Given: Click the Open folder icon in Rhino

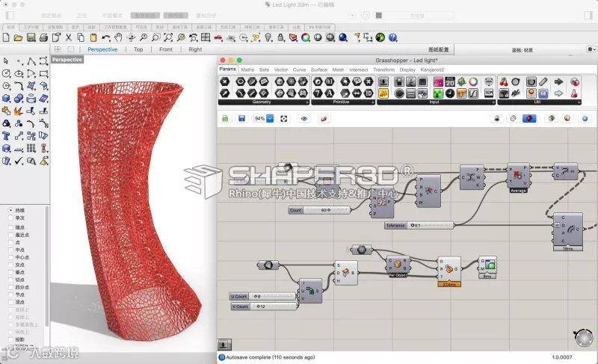Looking at the screenshot, I should tap(18, 37).
